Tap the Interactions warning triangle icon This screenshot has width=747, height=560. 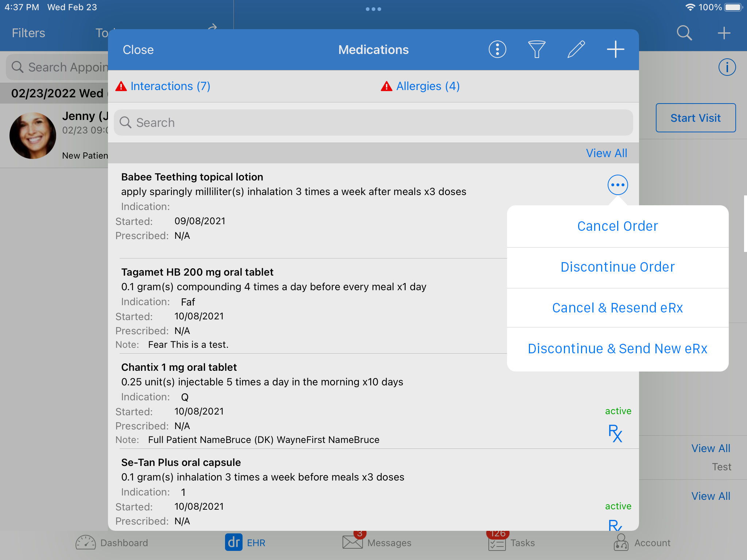point(121,86)
